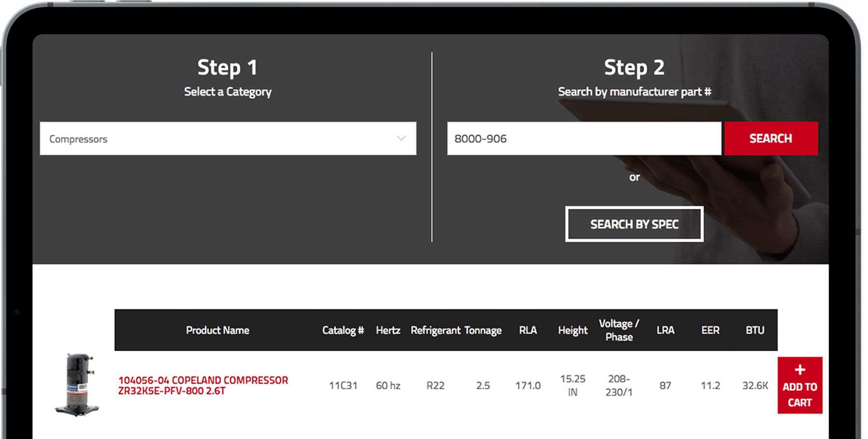Open SEARCH BY SPEC
Image resolution: width=868 pixels, height=439 pixels.
pos(634,224)
